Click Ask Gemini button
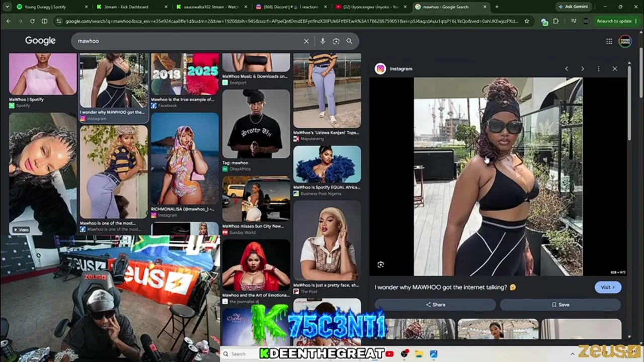This screenshot has height=362, width=644. click(x=574, y=7)
